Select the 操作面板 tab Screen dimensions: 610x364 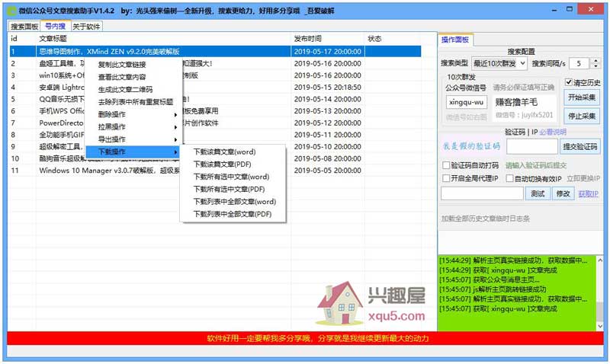click(454, 40)
